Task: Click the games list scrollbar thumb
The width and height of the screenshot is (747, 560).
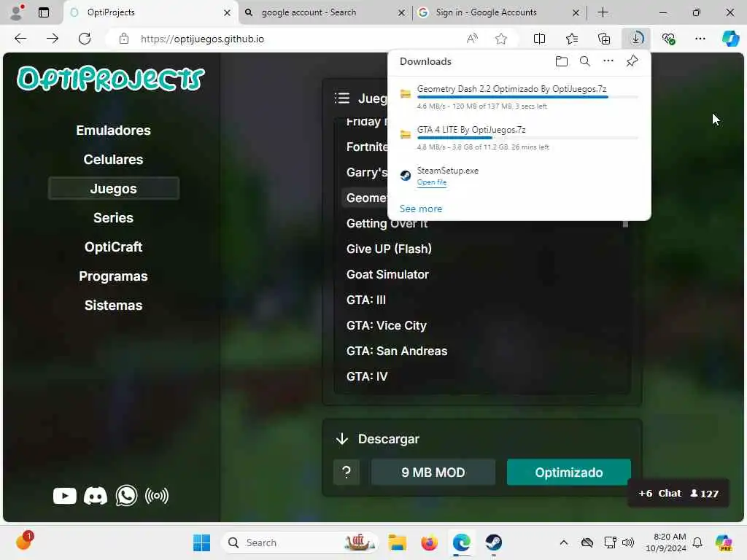Action: coord(625,224)
